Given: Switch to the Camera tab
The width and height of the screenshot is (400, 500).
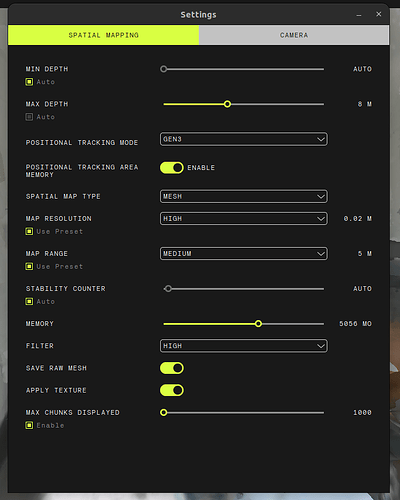Looking at the screenshot, I should pos(294,35).
